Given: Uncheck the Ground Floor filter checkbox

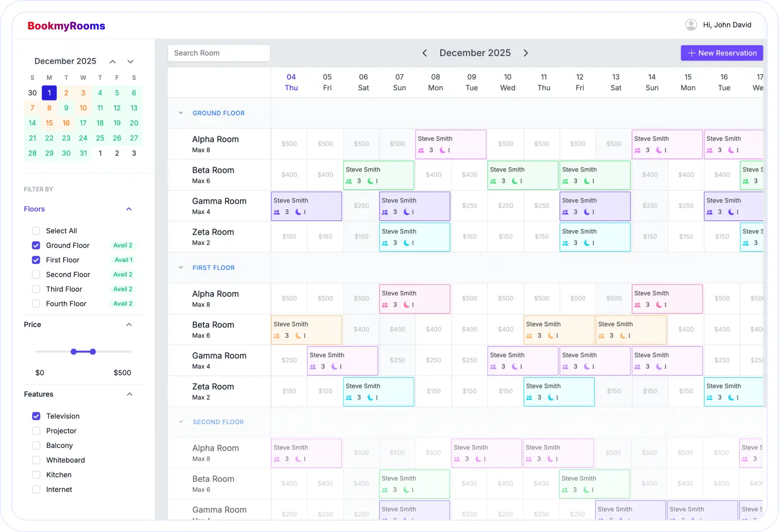Looking at the screenshot, I should point(36,246).
